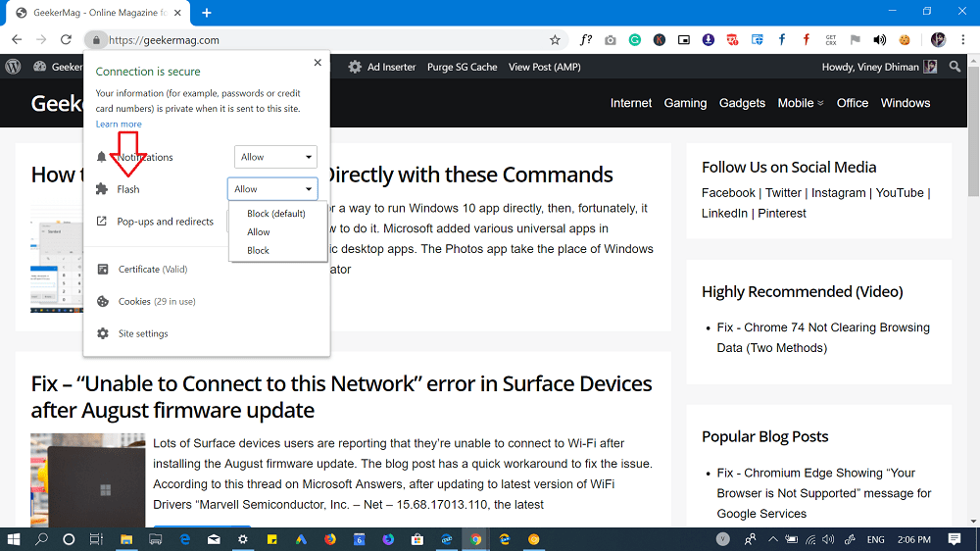980x551 pixels.
Task: Reload the page
Action: (x=66, y=39)
